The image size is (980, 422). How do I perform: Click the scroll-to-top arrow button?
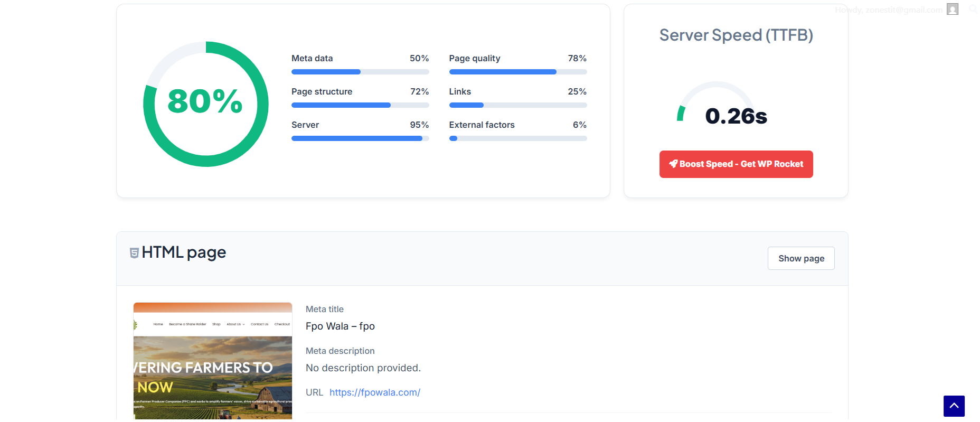[954, 406]
